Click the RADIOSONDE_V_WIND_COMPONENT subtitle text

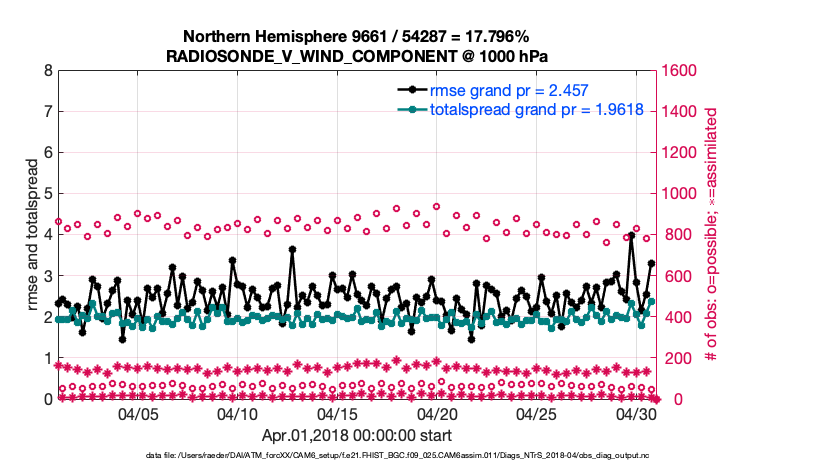(356, 55)
